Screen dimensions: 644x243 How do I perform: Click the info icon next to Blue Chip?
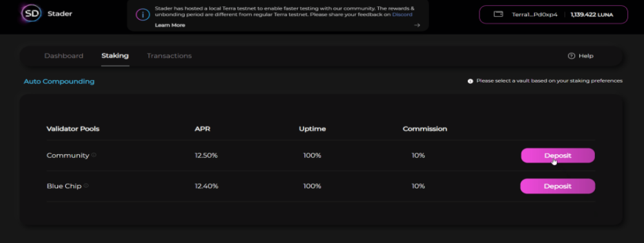click(x=86, y=186)
